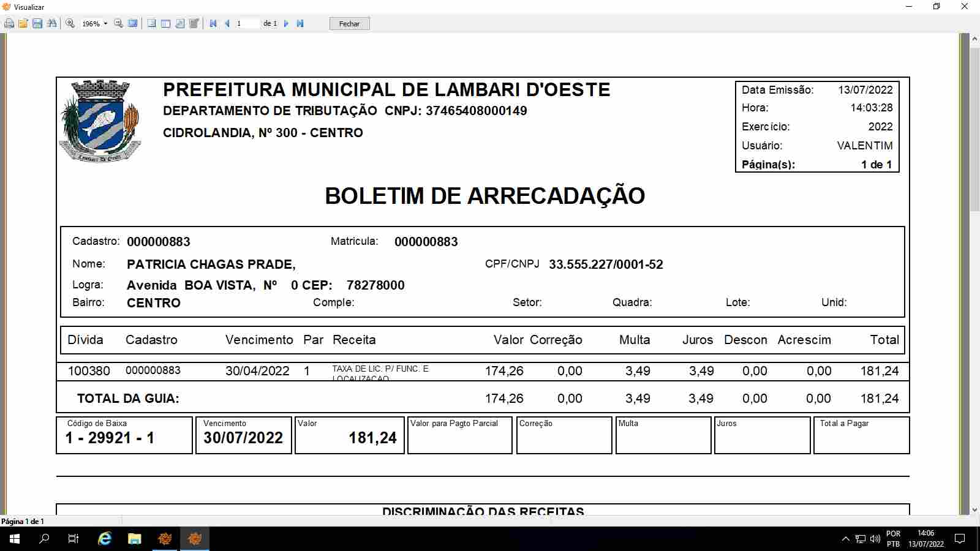Open the 196% zoom level dropdown
The image size is (980, 551).
tap(105, 24)
